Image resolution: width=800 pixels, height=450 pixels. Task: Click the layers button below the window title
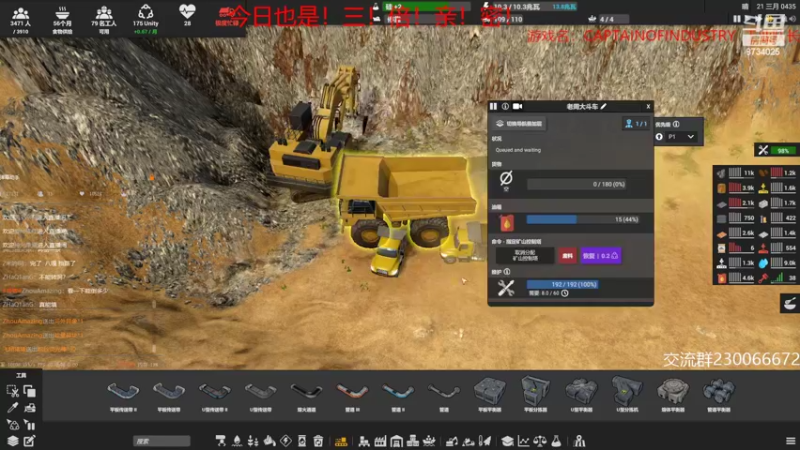coord(519,123)
